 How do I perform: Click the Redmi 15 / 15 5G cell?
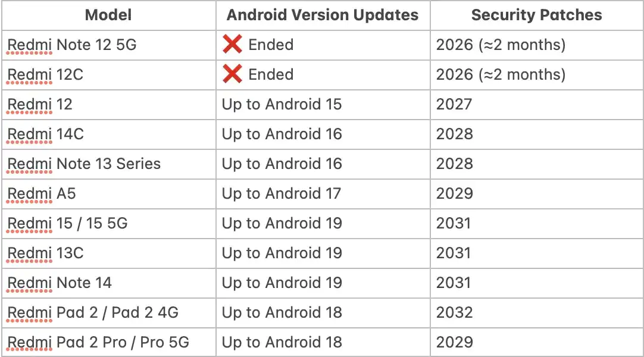[x=67, y=223]
